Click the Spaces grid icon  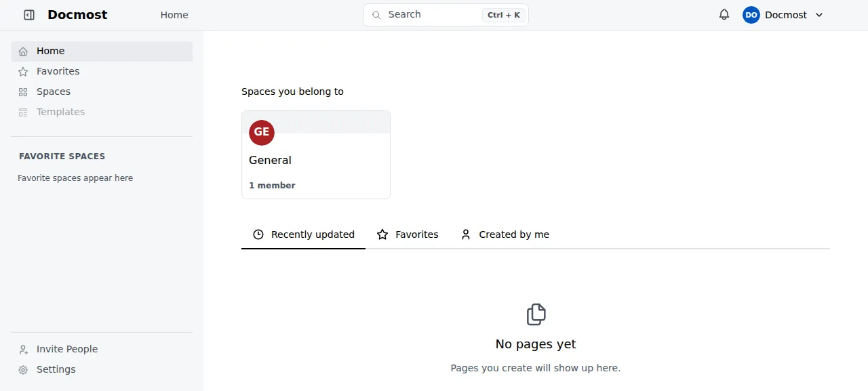(23, 92)
